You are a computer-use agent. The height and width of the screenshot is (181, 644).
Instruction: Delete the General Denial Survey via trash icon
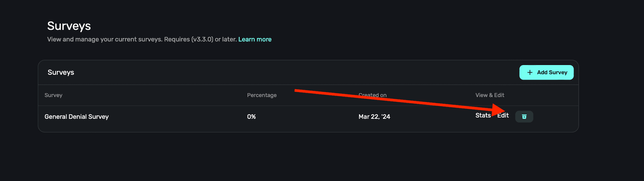point(524,117)
